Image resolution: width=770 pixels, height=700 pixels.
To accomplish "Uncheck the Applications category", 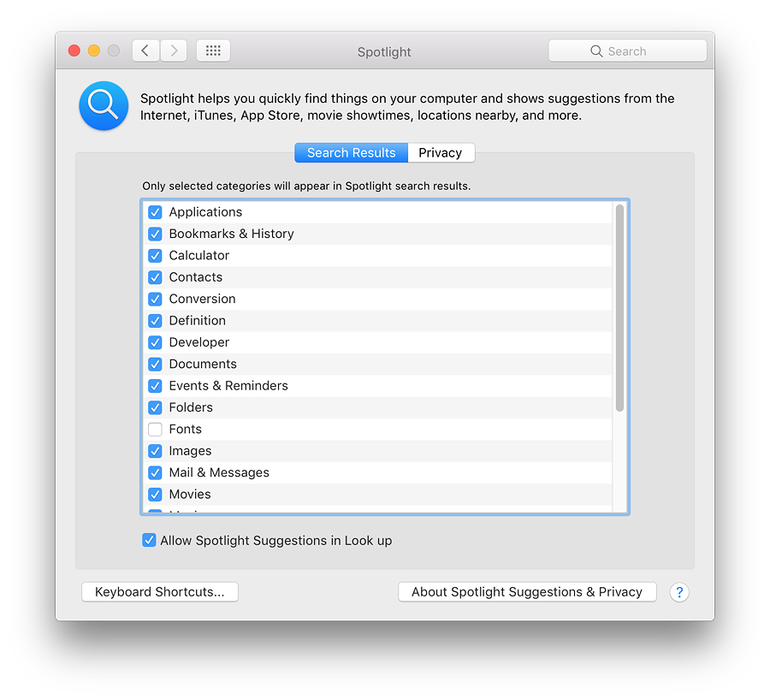I will (x=155, y=212).
